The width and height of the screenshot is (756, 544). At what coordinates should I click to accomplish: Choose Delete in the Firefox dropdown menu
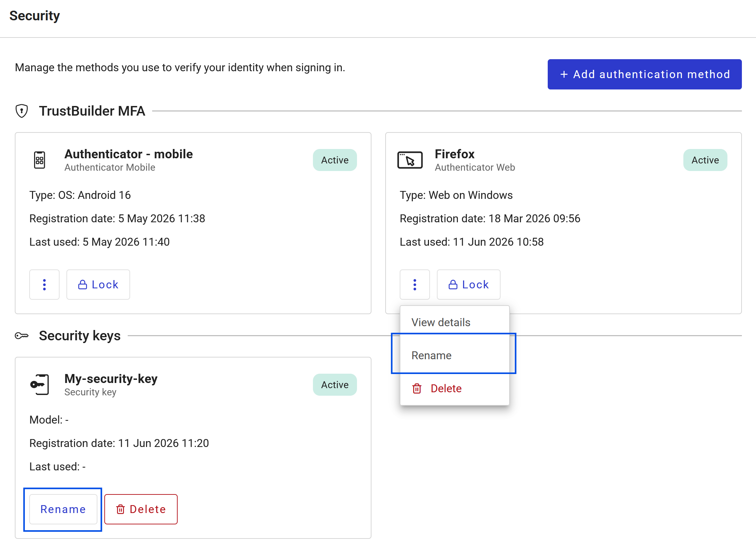click(455, 388)
